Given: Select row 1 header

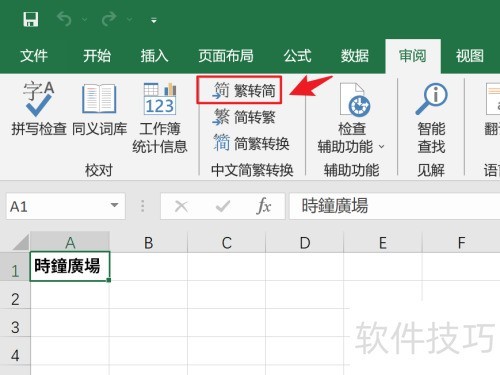Looking at the screenshot, I should pos(15,267).
